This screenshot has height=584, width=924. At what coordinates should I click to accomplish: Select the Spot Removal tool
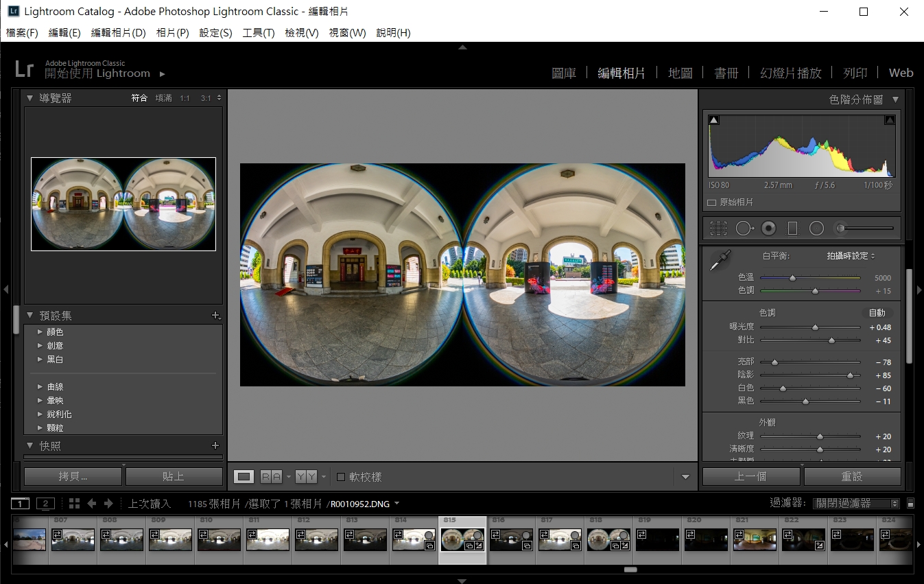coord(744,229)
